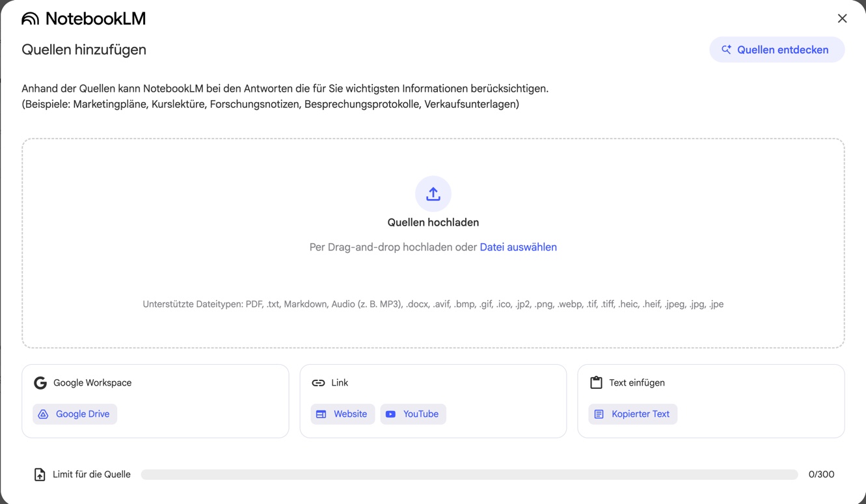Click the Google Workspace label
The width and height of the screenshot is (866, 504).
(92, 383)
